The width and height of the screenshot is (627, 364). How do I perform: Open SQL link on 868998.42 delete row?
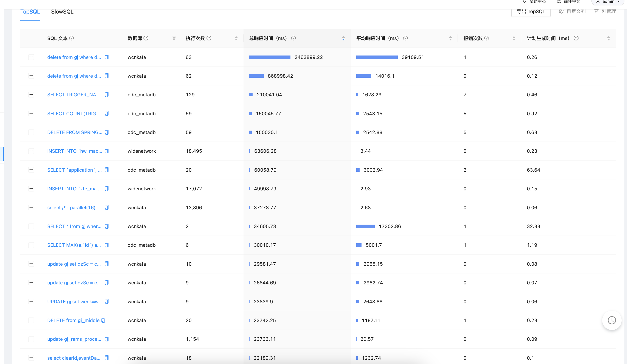pyautogui.click(x=74, y=76)
